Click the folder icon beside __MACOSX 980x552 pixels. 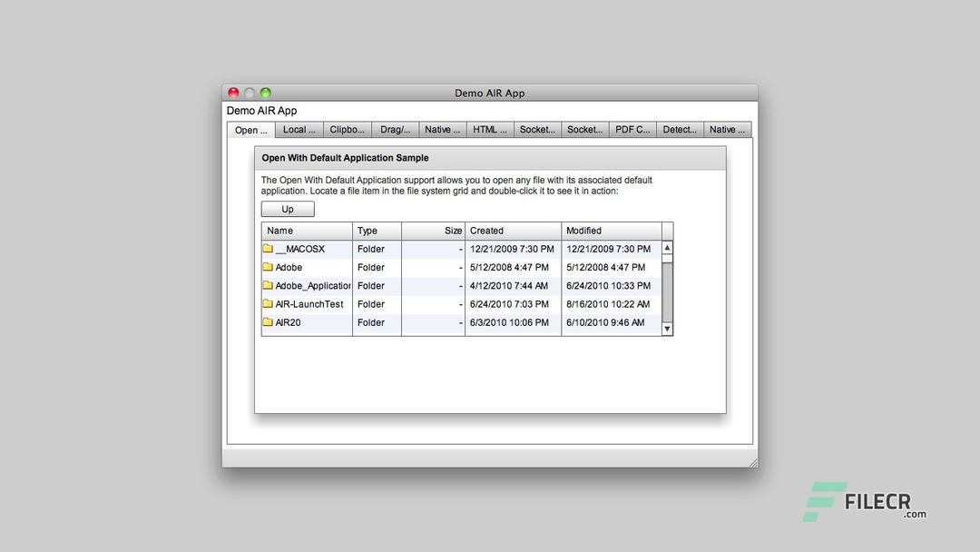coord(268,249)
